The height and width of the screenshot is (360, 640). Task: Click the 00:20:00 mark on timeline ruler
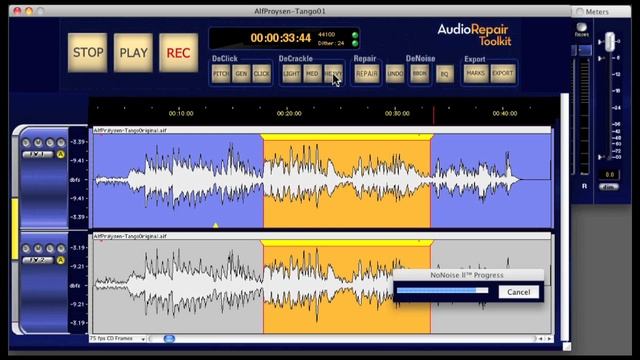tap(289, 113)
